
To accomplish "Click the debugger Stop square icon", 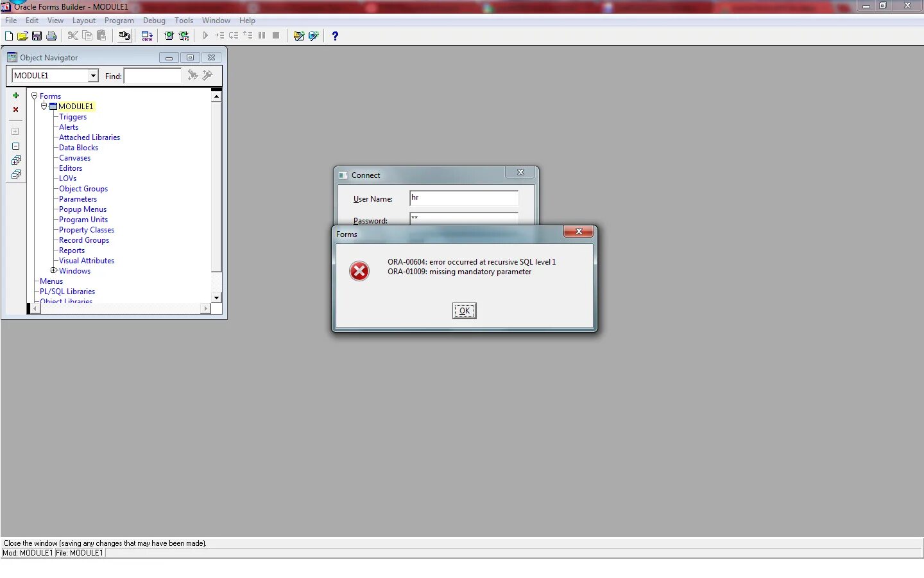I will pos(276,36).
